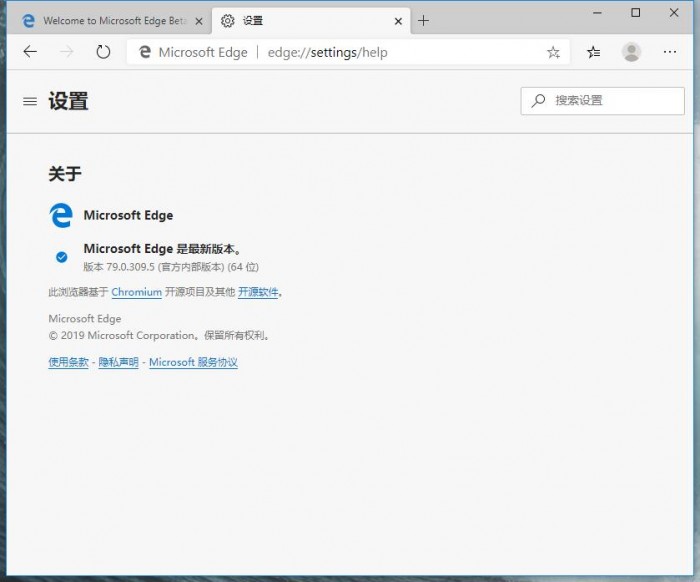Open the 隐私声明 link
The image size is (700, 582).
pyautogui.click(x=118, y=362)
